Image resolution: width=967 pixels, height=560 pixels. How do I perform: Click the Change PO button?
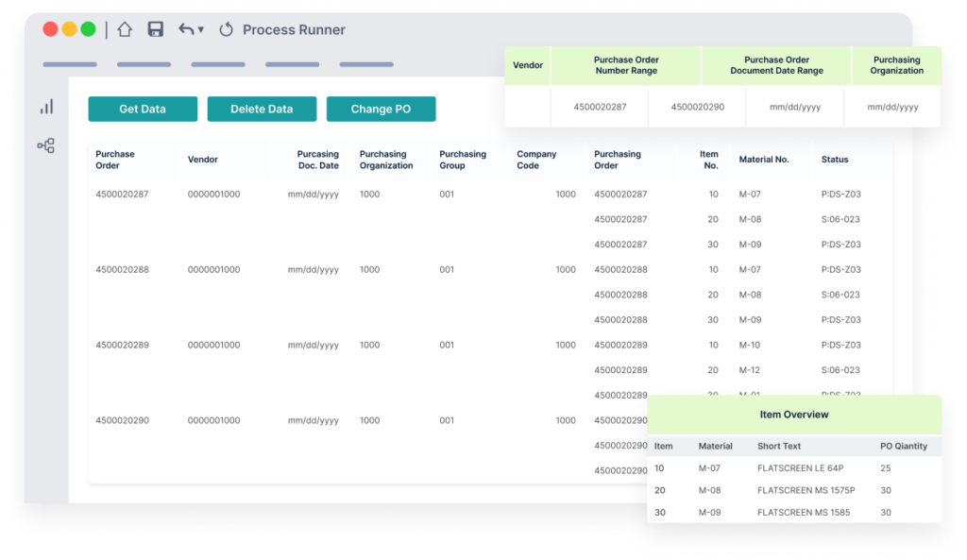381,109
